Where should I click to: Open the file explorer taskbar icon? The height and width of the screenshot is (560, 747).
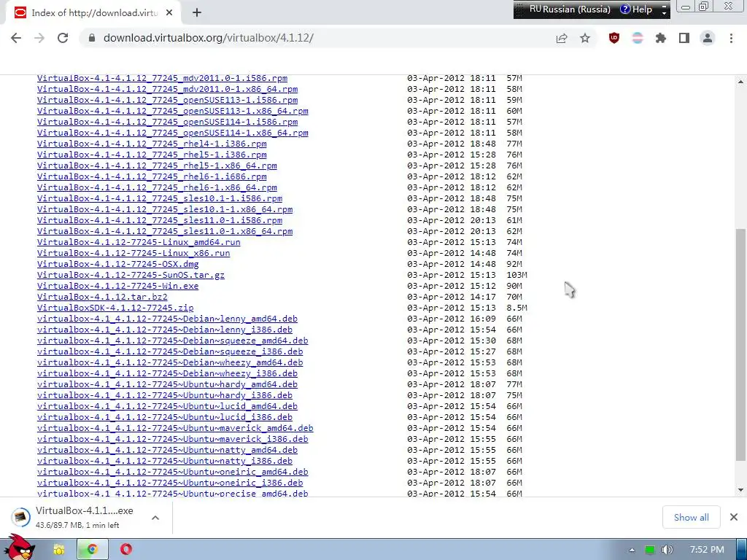59,550
